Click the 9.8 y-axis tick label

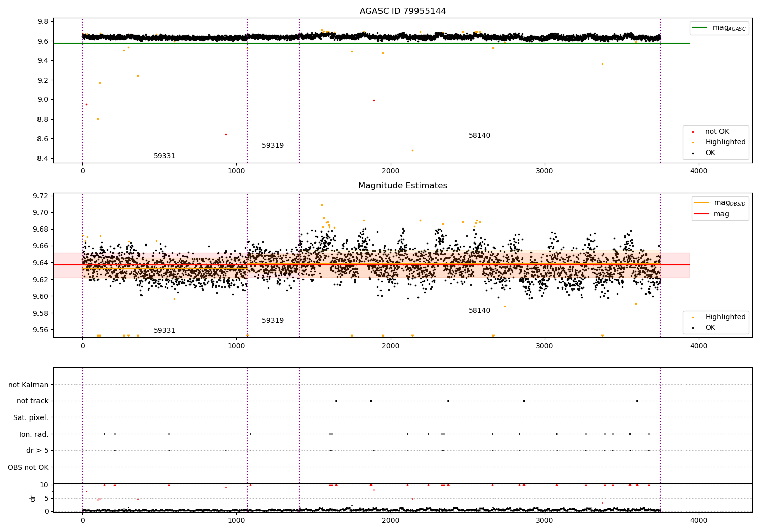(x=43, y=22)
